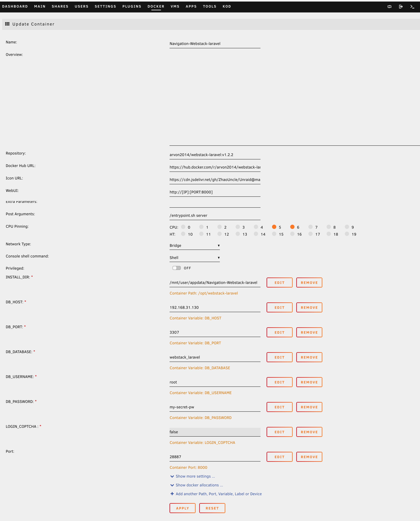Edit the INSTALL_DIR path
Screen dimensions: 420x521
(279, 282)
